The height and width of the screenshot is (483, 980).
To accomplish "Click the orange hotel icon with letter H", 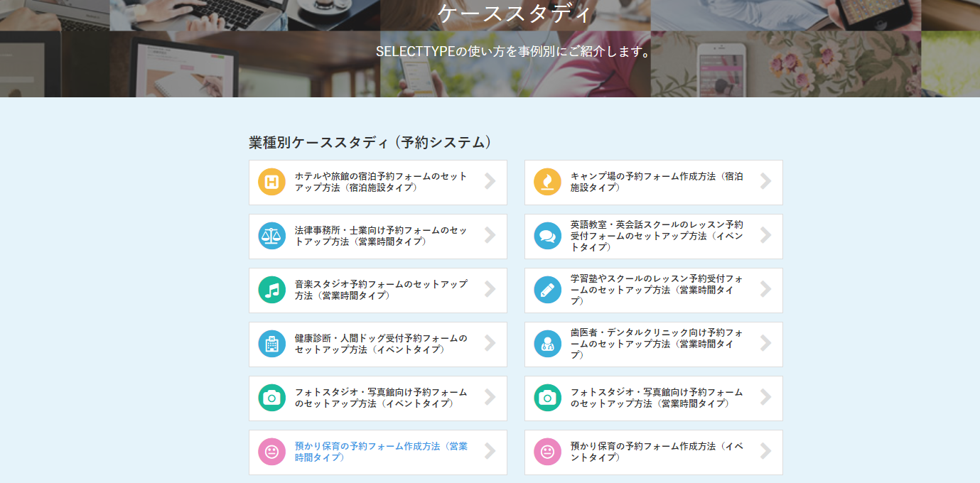I will pyautogui.click(x=271, y=182).
